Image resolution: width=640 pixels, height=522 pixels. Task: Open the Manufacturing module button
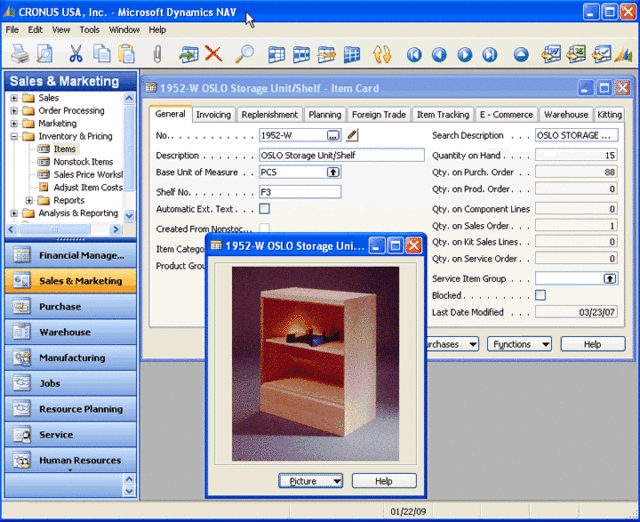pyautogui.click(x=71, y=358)
